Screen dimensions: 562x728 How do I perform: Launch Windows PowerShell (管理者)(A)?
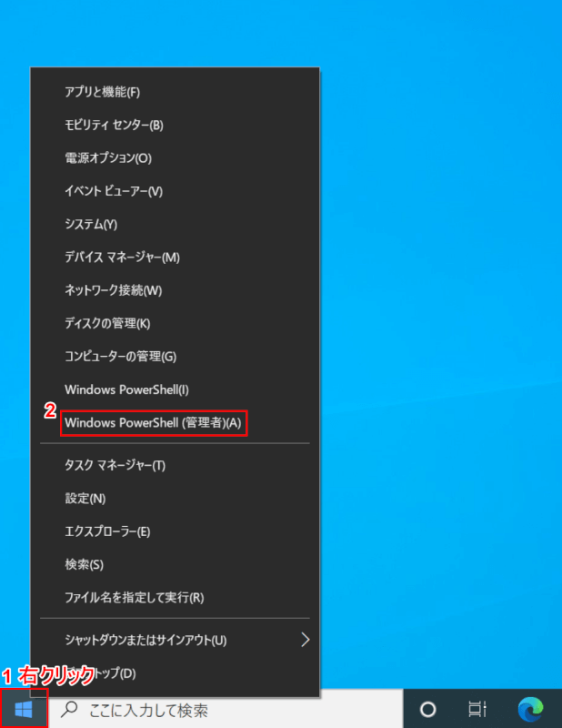175,422
